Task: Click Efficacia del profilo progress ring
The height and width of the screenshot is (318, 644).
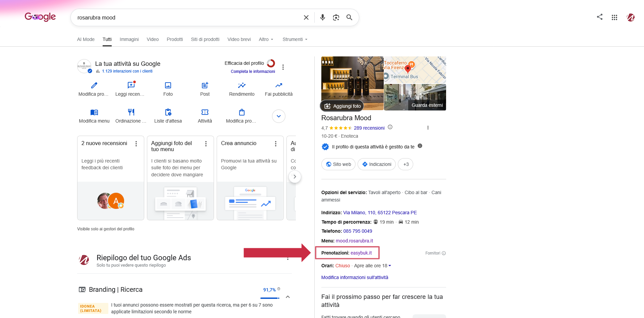Action: 271,63
